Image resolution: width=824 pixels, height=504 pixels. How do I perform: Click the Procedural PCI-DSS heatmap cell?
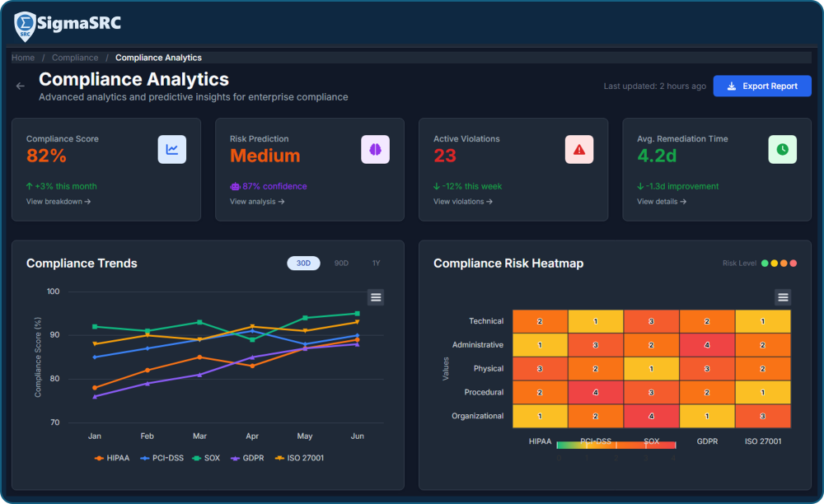(x=596, y=392)
